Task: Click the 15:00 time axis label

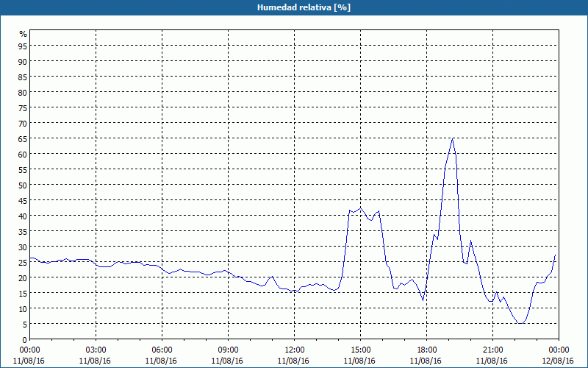Action: (361, 350)
